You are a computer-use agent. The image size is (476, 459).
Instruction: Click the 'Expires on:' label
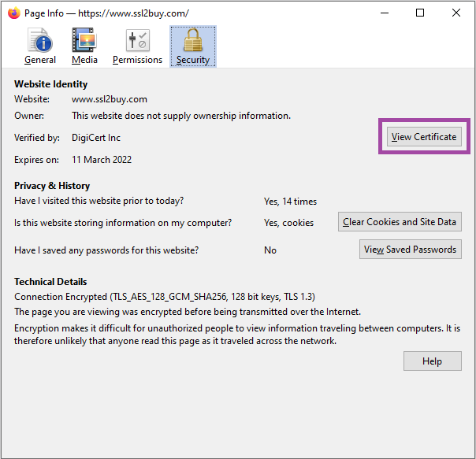point(36,160)
